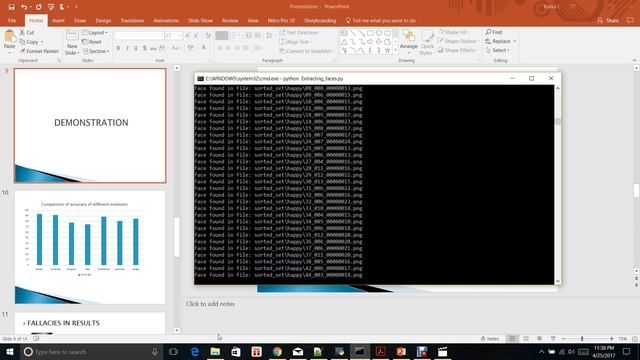Click Tell me what you want to do
Screen dimensions: 640x360
pyautogui.click(x=381, y=20)
